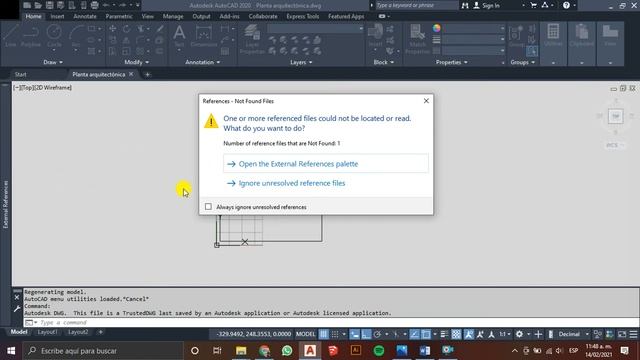Open the Decimal units dropdown
The height and width of the screenshot is (360, 640).
click(x=573, y=334)
